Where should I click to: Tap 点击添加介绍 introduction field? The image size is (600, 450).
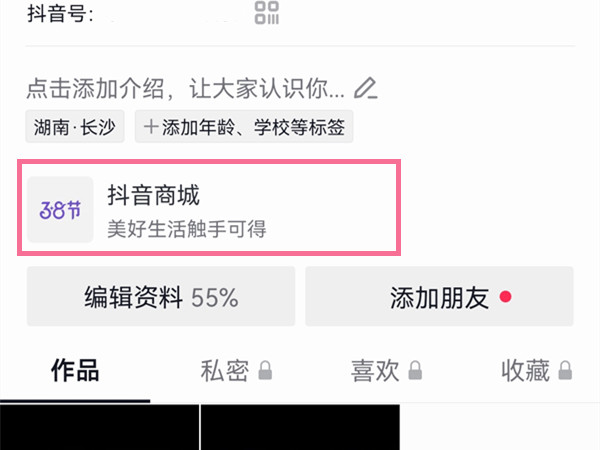coord(186,88)
